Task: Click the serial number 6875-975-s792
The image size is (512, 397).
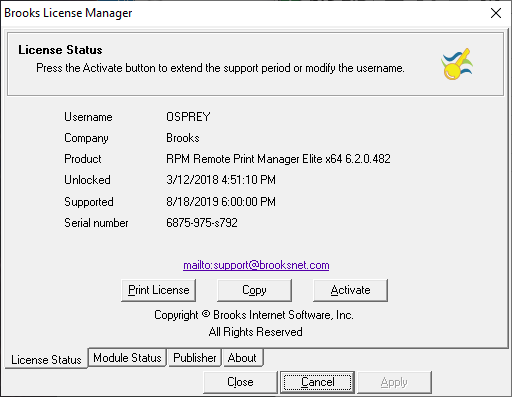Action: [202, 223]
